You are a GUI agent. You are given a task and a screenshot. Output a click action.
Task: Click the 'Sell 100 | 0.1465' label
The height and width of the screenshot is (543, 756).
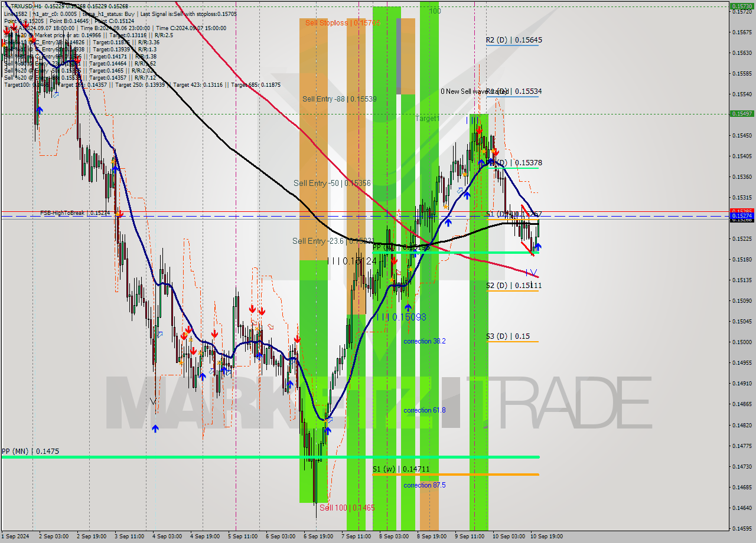(x=347, y=508)
